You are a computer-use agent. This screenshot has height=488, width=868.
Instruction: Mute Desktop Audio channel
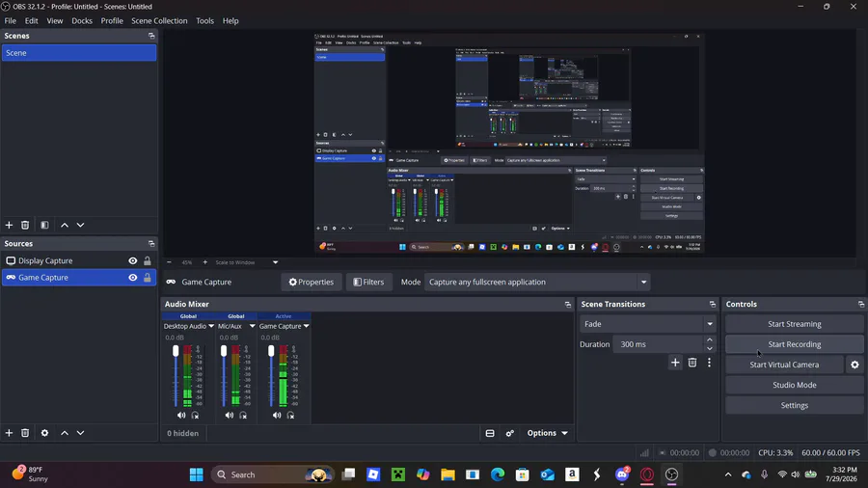[x=181, y=415]
